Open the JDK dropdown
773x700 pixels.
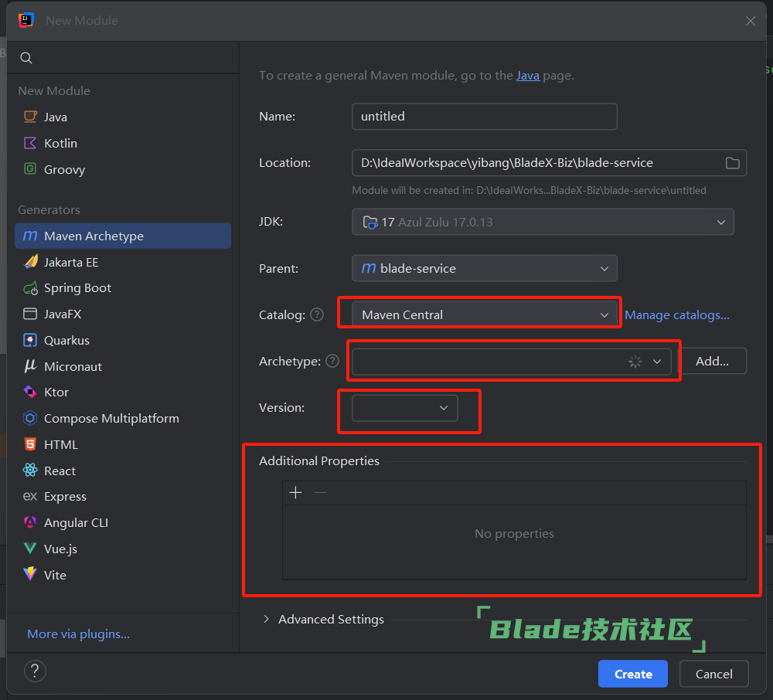point(543,222)
